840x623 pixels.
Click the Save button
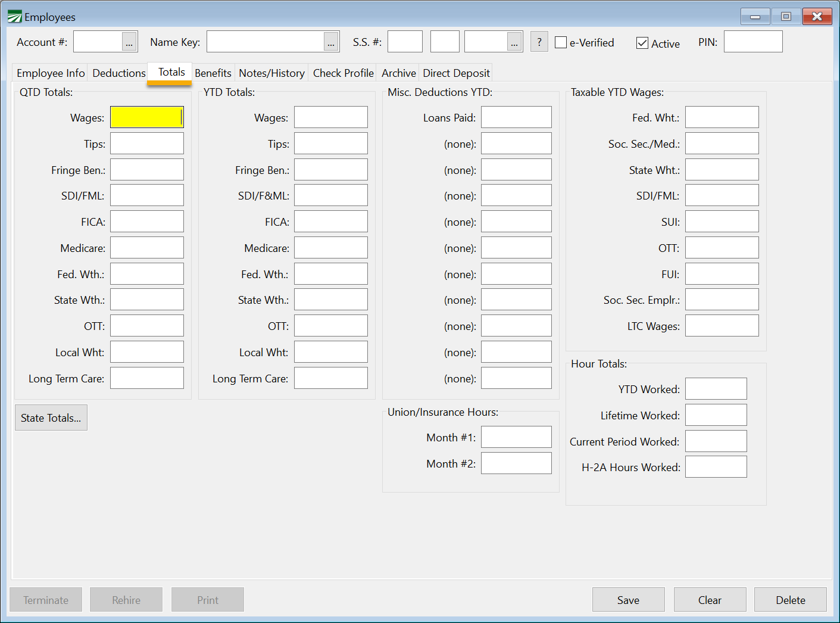(629, 600)
